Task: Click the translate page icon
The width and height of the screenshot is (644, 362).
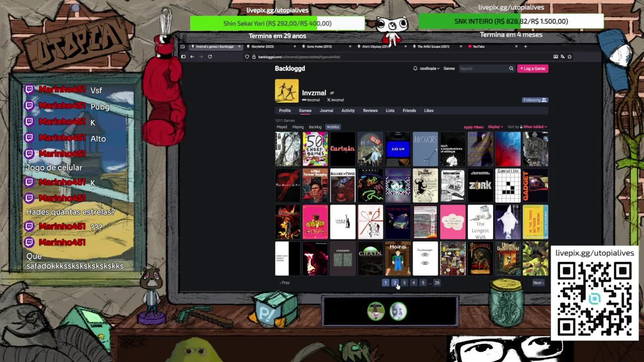Action: coord(562,57)
